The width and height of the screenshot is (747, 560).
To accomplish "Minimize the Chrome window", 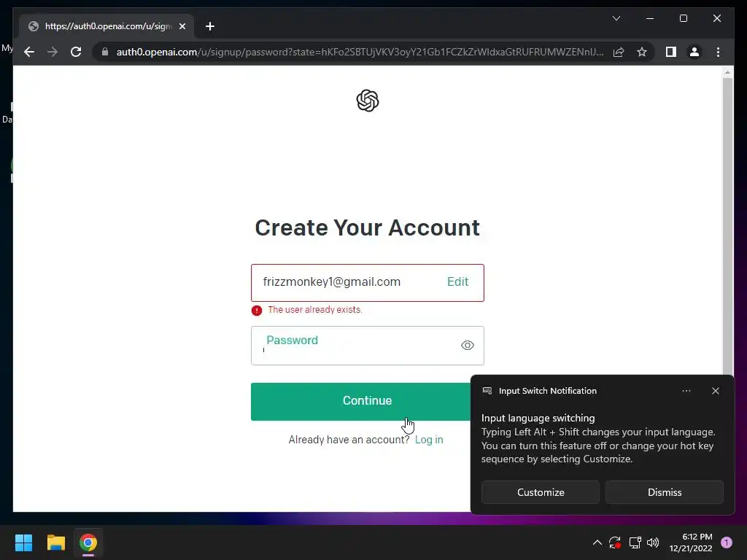I will [650, 18].
